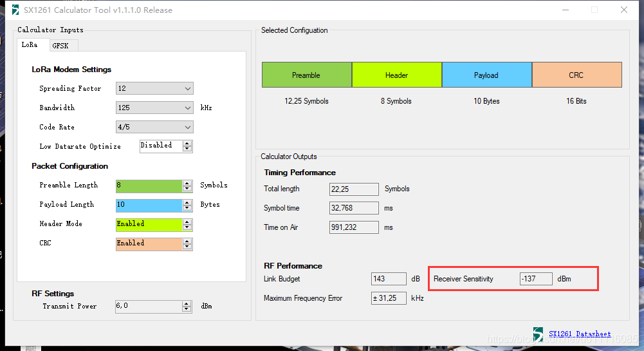
Task: Click the Receiver Sensitivity output field
Action: tap(536, 279)
